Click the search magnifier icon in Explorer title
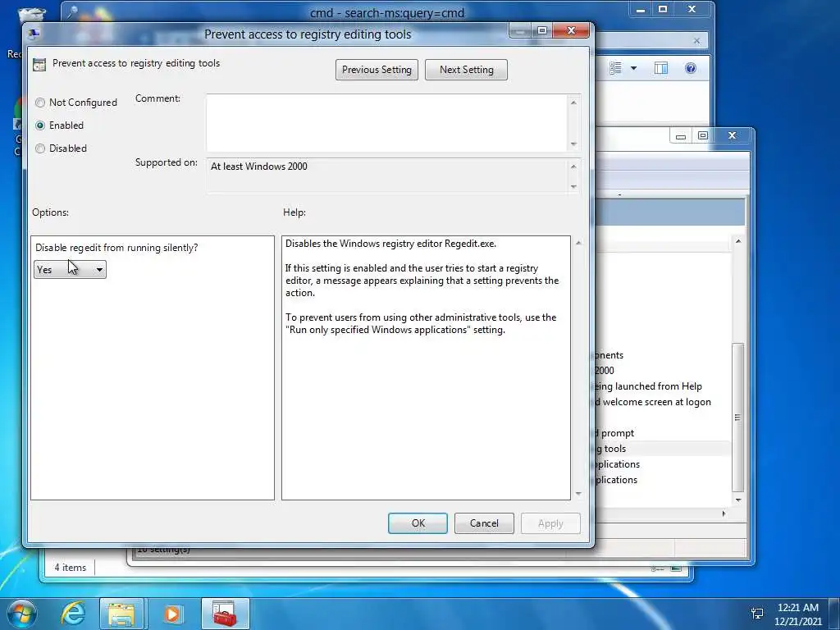The height and width of the screenshot is (630, 840). click(73, 11)
